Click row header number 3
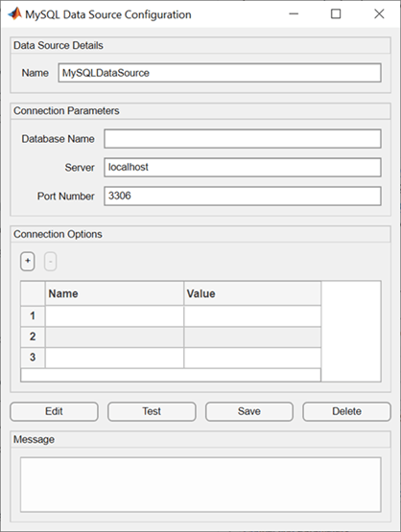The width and height of the screenshot is (401, 532). click(33, 358)
